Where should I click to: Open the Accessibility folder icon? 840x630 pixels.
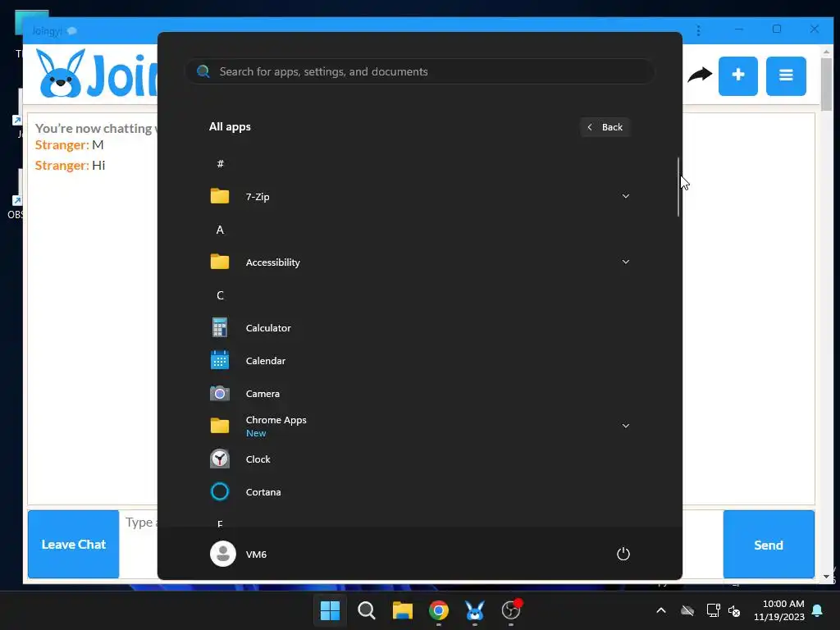[220, 262]
